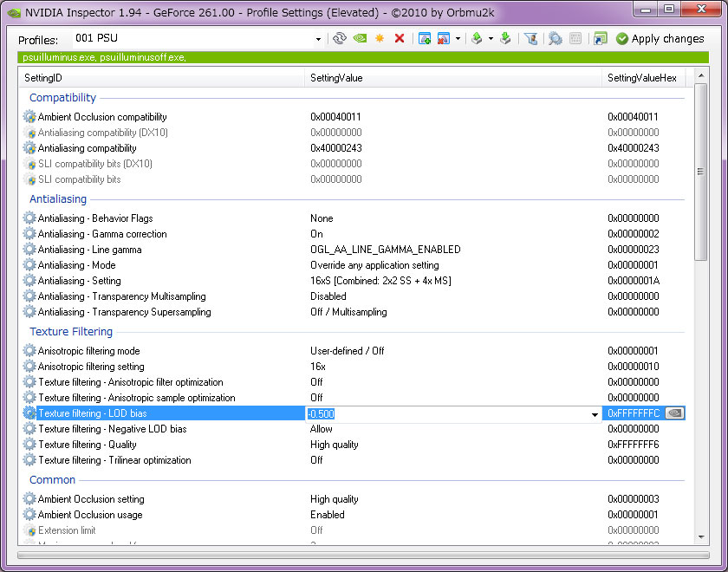Image resolution: width=728 pixels, height=572 pixels.
Task: Click the User-defined / Off value
Action: tap(347, 350)
